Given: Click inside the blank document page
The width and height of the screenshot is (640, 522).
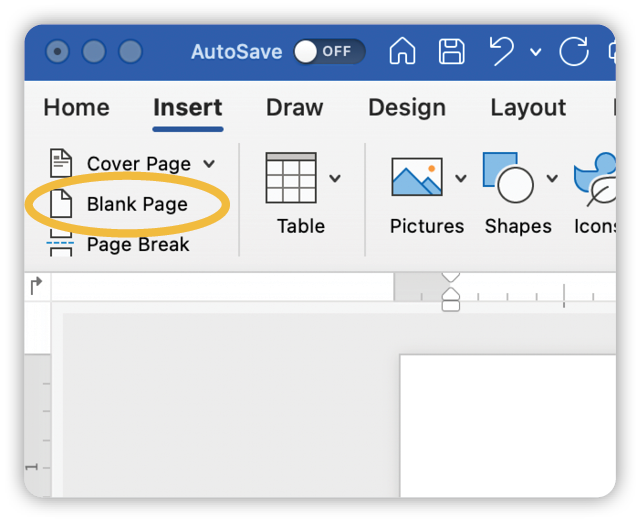Looking at the screenshot, I should (x=508, y=426).
